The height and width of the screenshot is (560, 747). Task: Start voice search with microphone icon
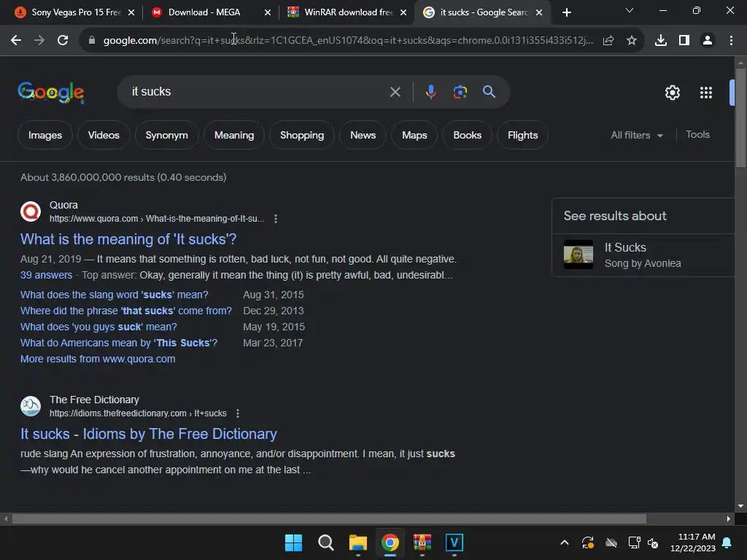pyautogui.click(x=430, y=92)
